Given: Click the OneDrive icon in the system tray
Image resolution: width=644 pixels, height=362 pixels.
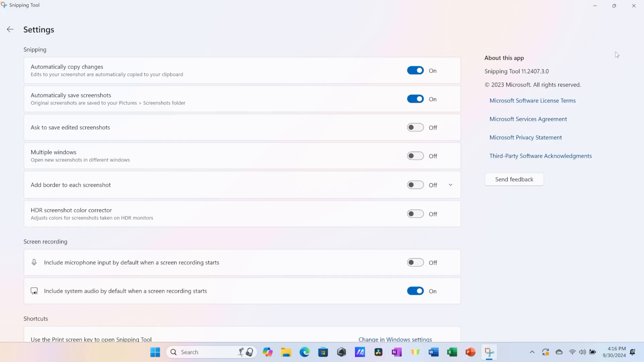Looking at the screenshot, I should 558,352.
